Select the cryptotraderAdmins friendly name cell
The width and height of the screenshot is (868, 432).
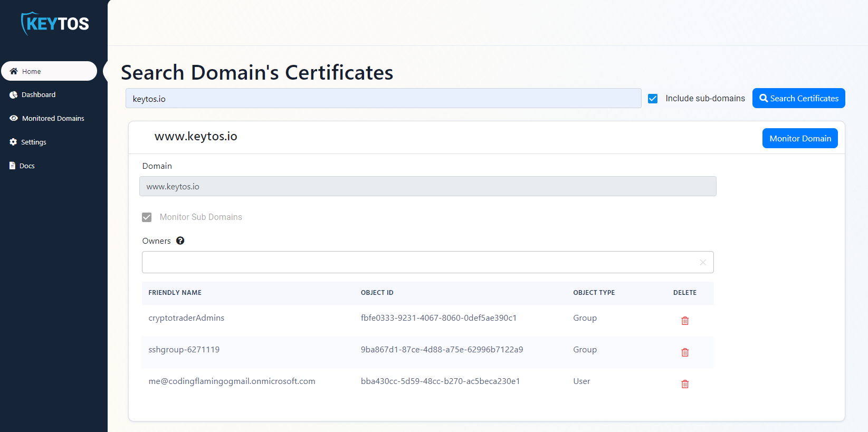186,318
